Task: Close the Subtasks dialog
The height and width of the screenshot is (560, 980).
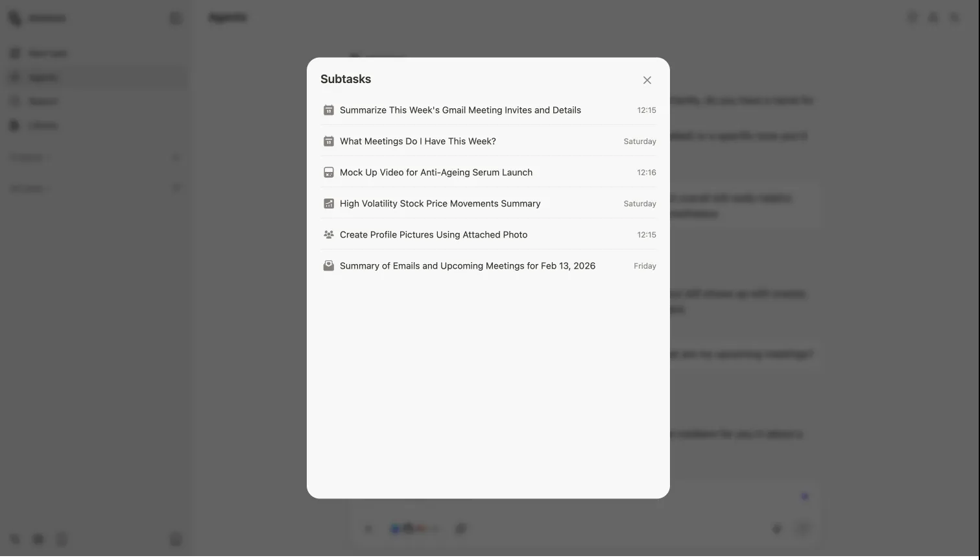Action: 647,80
